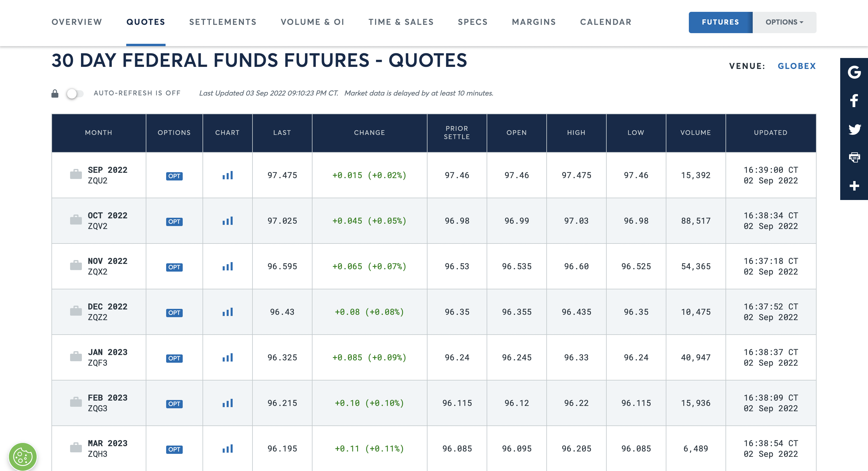Viewport: 868px width, 471px height.
Task: Click the lock icon beside auto-refresh
Action: point(55,93)
